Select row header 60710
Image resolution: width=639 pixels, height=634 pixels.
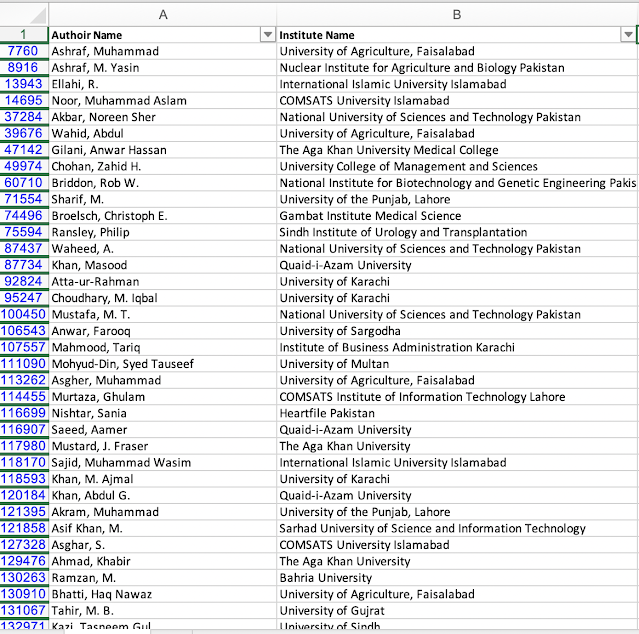(24, 183)
